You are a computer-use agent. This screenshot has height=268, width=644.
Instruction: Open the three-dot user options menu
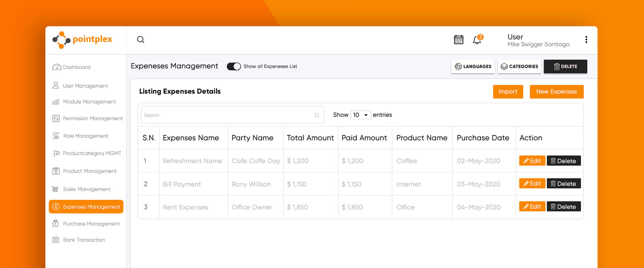(586, 40)
